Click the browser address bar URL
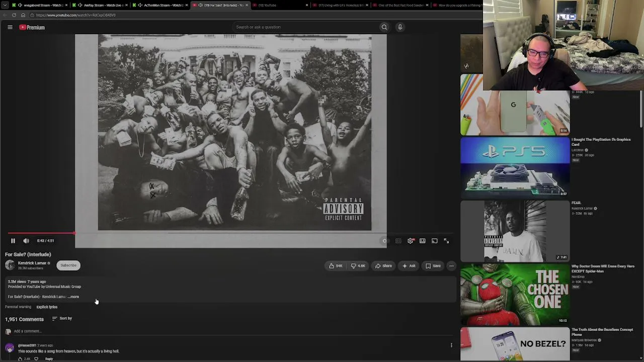The width and height of the screenshot is (644, 362). pyautogui.click(x=75, y=15)
